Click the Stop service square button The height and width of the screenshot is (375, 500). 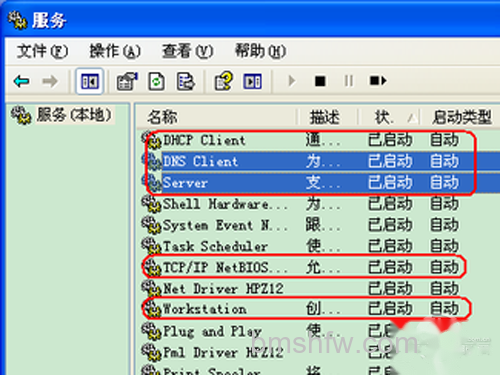320,81
